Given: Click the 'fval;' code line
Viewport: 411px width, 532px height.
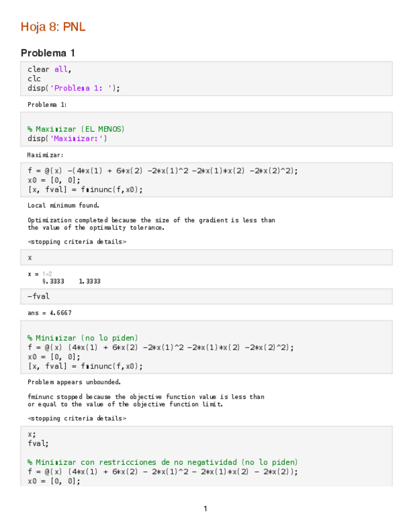Looking at the screenshot, I should (38, 442).
